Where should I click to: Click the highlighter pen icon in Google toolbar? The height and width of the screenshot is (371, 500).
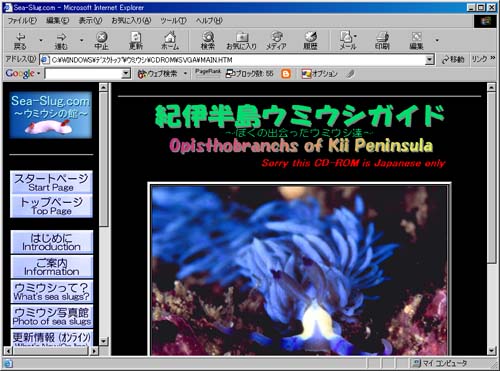click(350, 74)
